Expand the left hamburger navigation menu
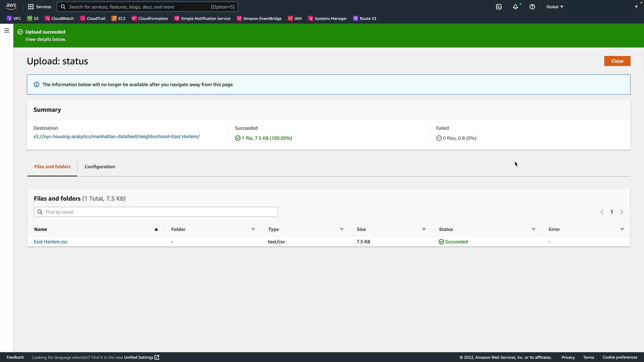Image resolution: width=644 pixels, height=362 pixels. [x=6, y=31]
